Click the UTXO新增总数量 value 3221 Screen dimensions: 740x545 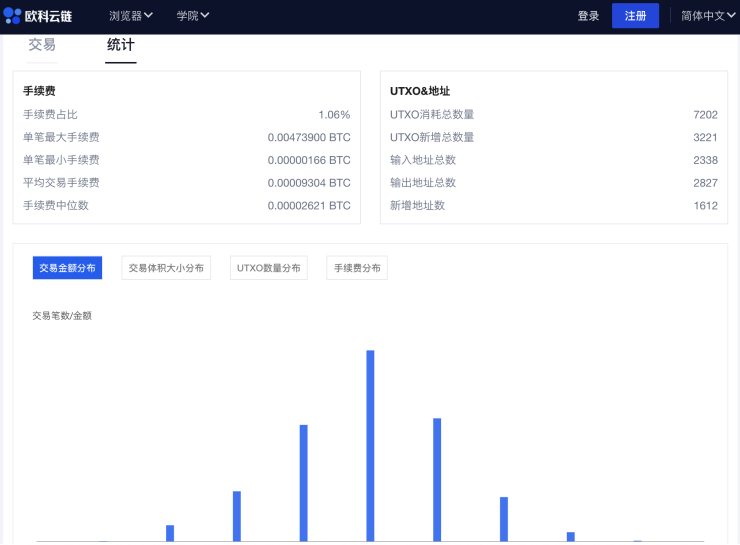tap(706, 137)
